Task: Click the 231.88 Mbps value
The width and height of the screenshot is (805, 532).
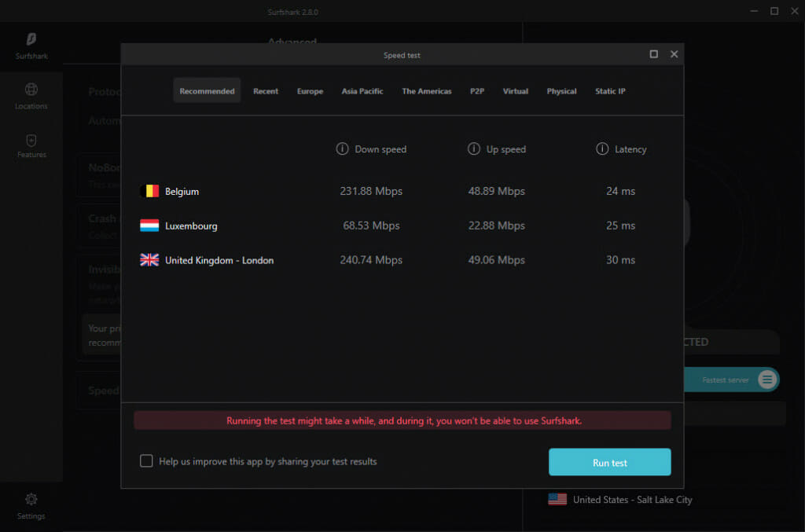Action: [x=371, y=192]
